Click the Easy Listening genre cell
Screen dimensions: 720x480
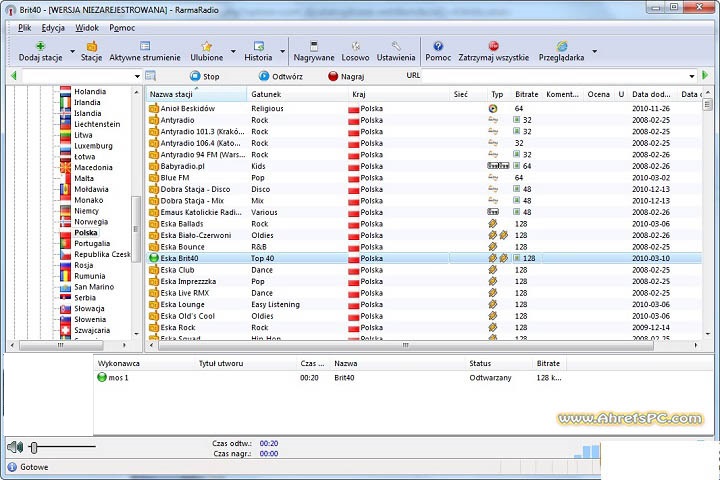click(275, 304)
